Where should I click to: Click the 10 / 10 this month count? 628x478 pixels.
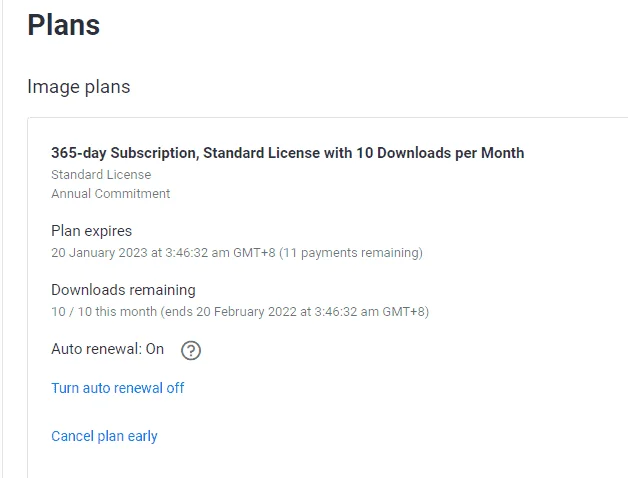coord(104,312)
